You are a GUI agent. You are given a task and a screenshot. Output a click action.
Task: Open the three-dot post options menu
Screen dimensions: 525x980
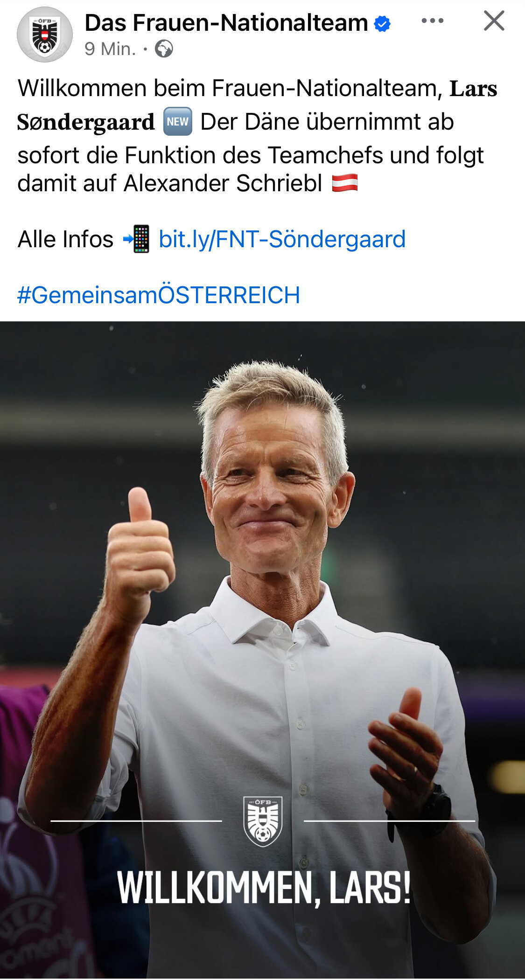click(x=432, y=21)
